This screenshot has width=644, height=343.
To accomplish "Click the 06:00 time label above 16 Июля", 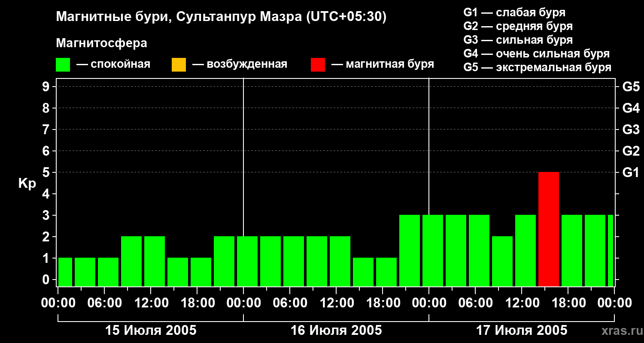I will point(290,303).
